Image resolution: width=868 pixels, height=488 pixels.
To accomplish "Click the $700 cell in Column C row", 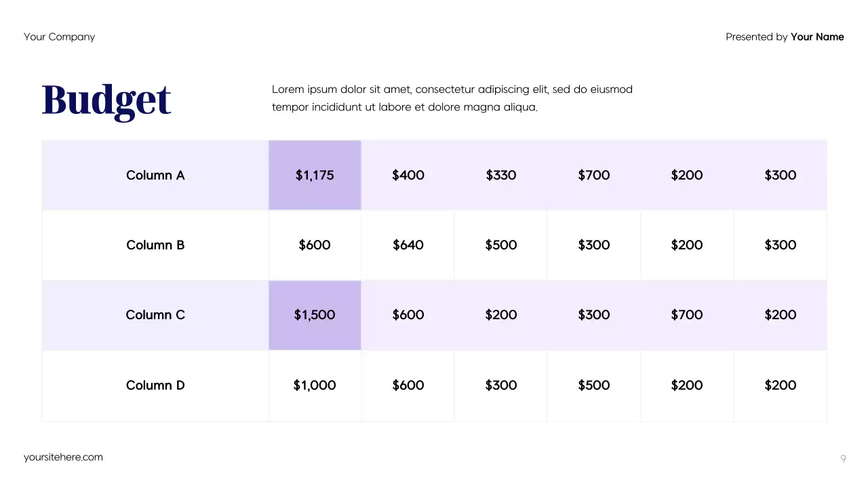I will (x=687, y=314).
